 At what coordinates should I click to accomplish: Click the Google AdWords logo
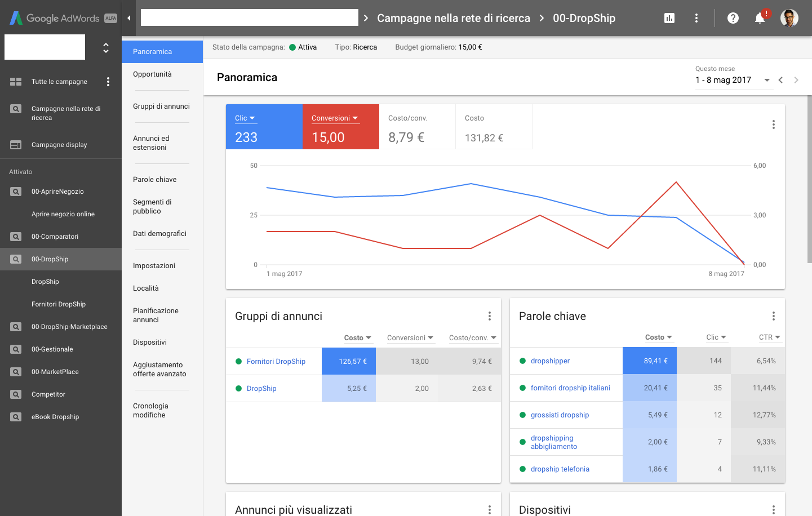click(63, 18)
